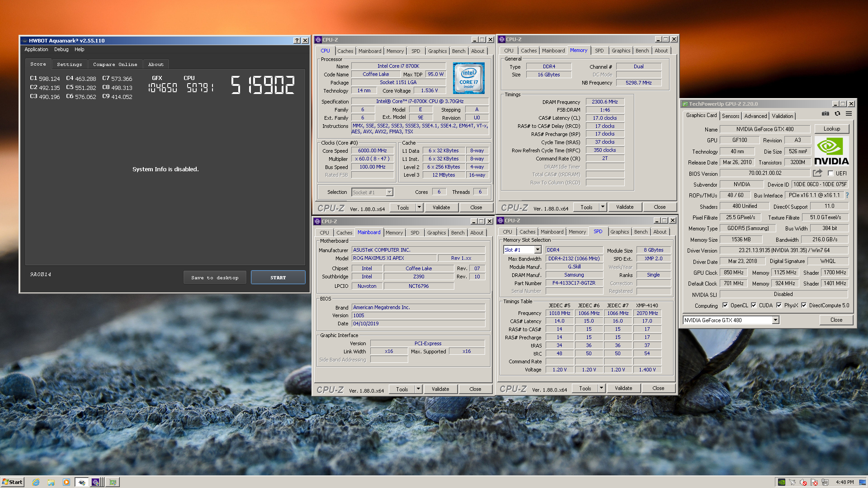The width and height of the screenshot is (868, 488).
Task: Click Tools button in CPU-Z Mainboard window
Action: click(402, 389)
